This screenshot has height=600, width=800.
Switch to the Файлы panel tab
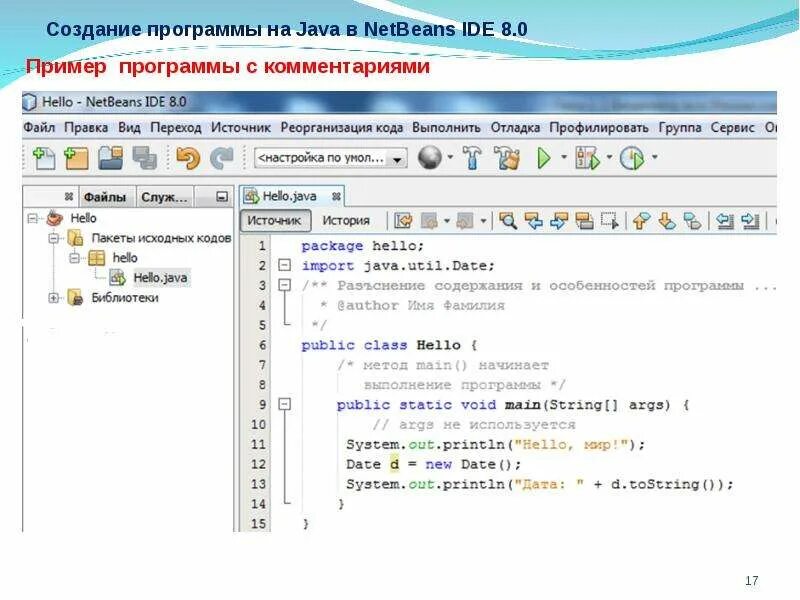coord(105,197)
